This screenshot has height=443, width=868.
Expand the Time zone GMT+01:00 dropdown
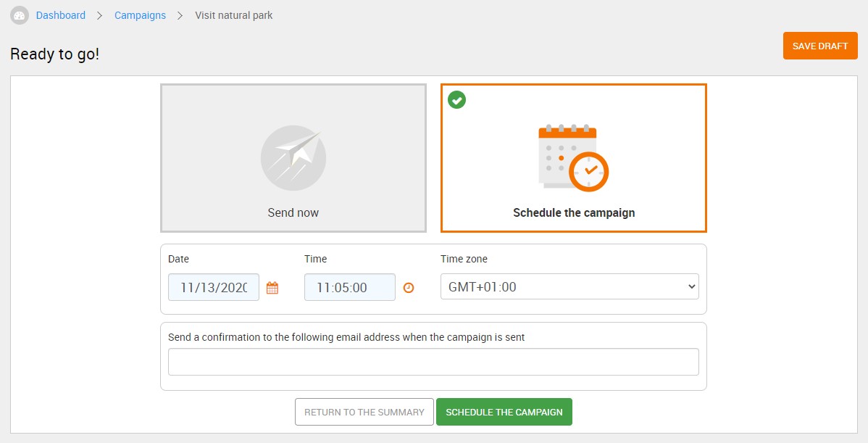(569, 287)
